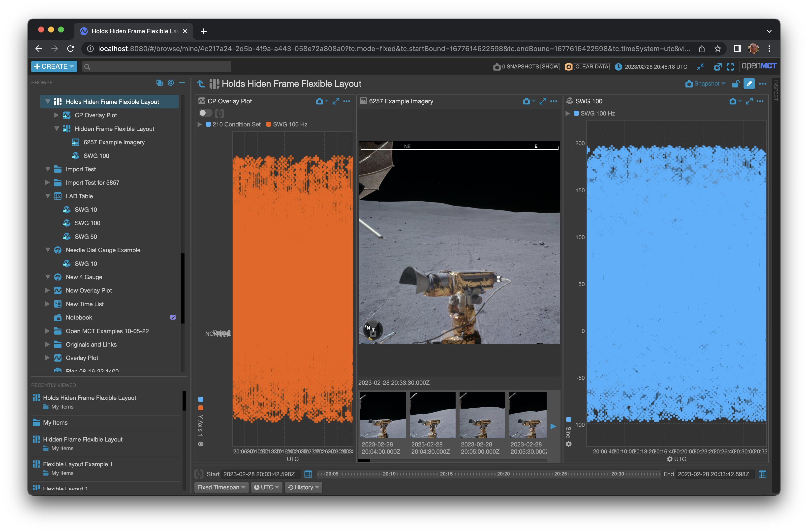Select thumbnail dated 20:05:00.000Z

coord(482,416)
